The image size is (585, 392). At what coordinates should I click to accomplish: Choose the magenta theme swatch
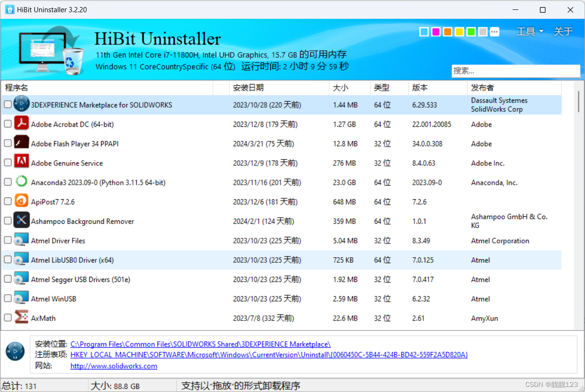click(x=436, y=31)
